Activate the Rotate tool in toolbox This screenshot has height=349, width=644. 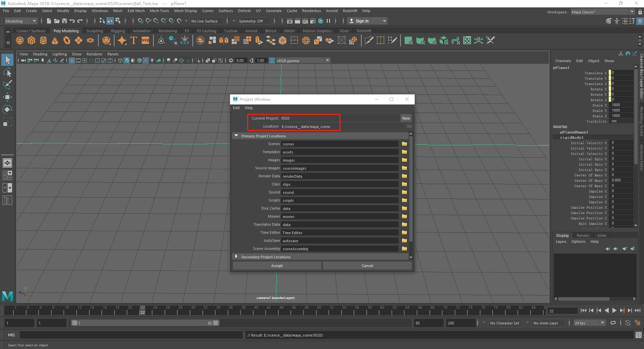click(7, 109)
